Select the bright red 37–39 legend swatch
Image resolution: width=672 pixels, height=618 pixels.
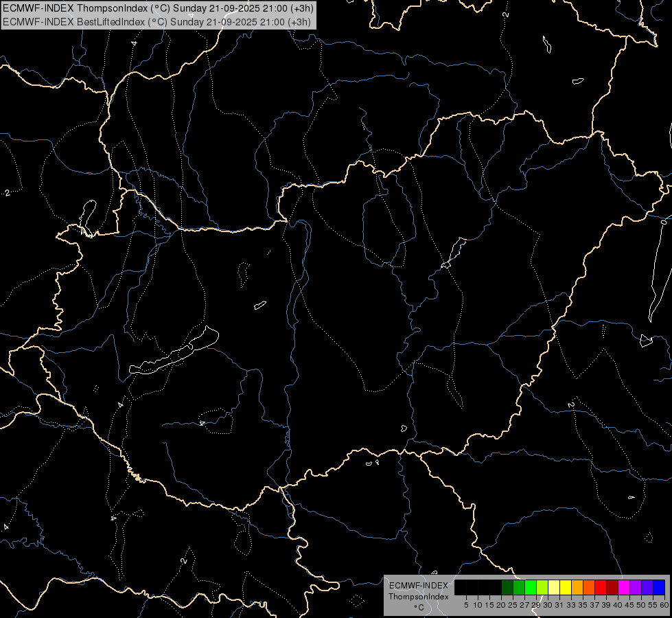click(600, 587)
